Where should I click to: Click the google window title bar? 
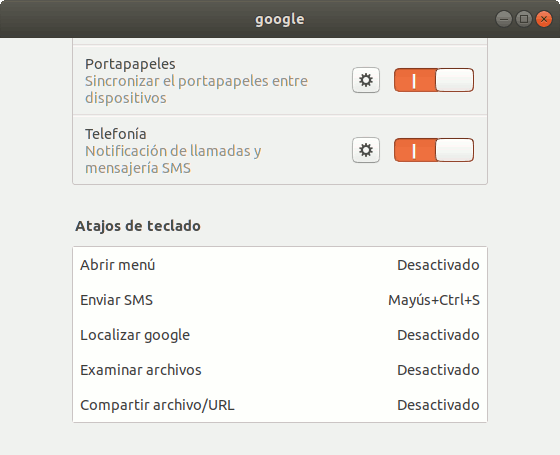[280, 19]
